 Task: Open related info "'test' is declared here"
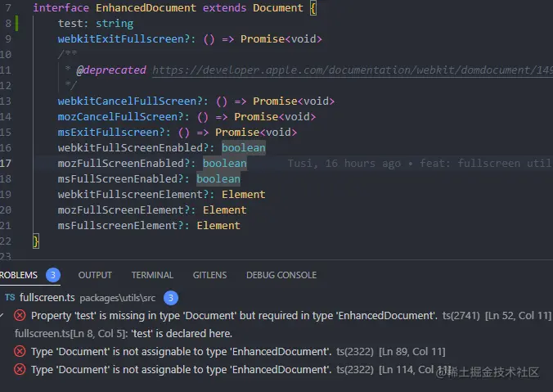point(124,333)
